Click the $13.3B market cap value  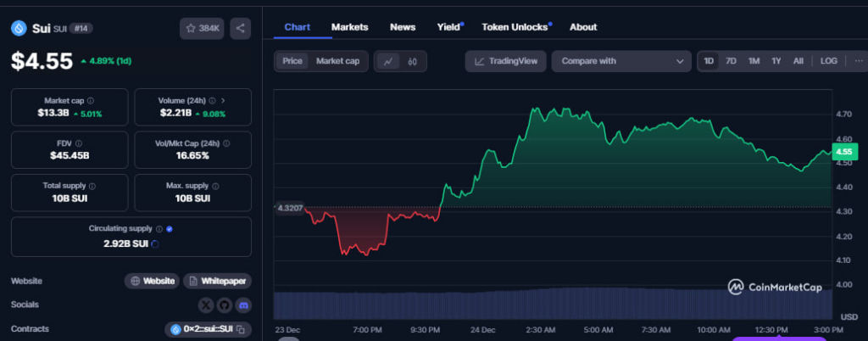[53, 114]
